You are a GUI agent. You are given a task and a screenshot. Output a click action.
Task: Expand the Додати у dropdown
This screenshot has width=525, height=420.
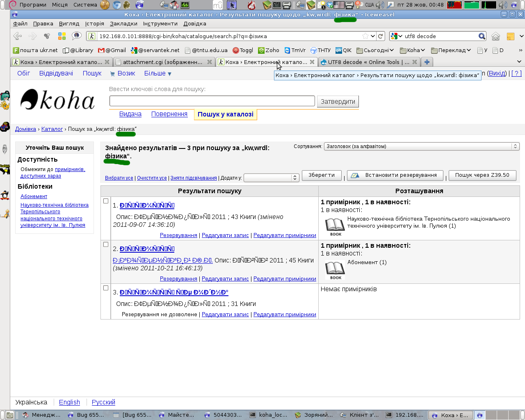(271, 178)
